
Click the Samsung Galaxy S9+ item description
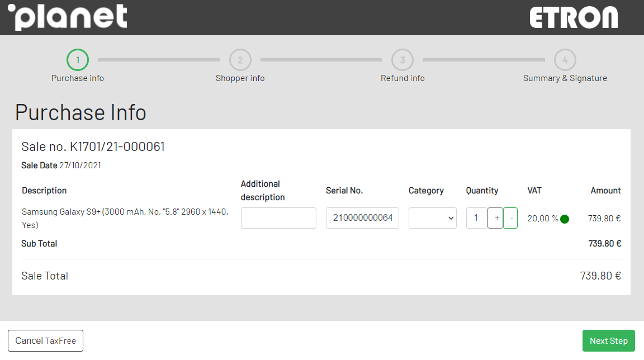[x=125, y=219]
